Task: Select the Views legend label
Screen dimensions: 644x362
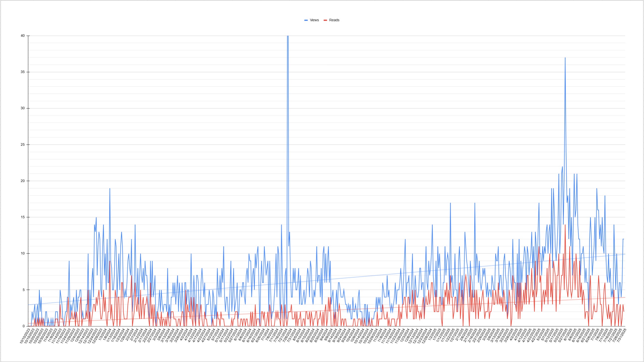Action: [x=314, y=20]
